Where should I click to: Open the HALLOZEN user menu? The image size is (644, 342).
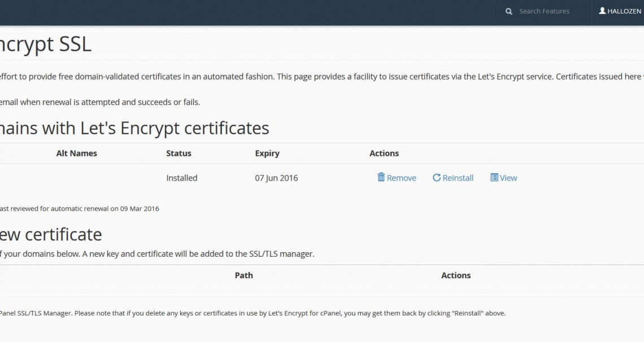pos(620,11)
